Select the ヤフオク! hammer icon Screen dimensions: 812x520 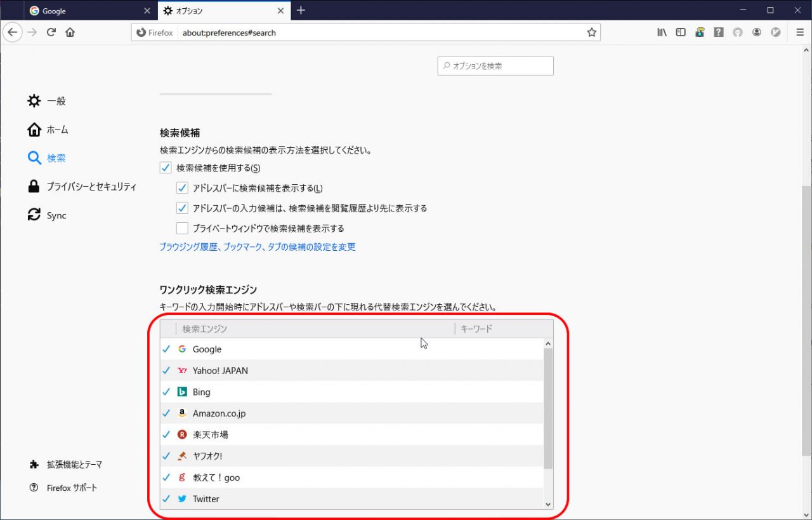point(182,456)
